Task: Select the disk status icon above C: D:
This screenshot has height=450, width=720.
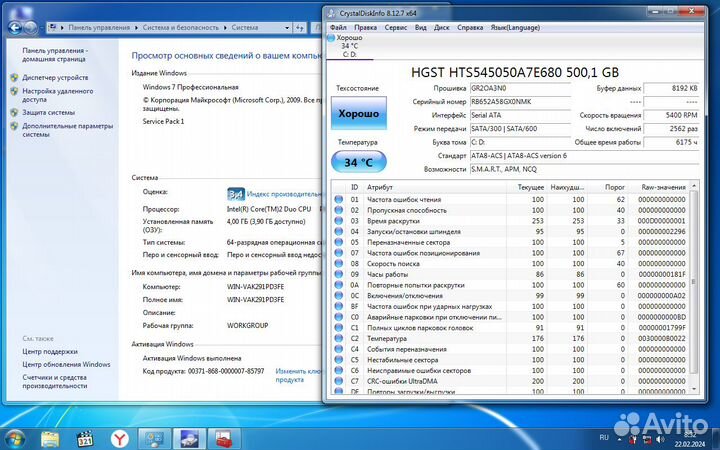Action: (331, 38)
